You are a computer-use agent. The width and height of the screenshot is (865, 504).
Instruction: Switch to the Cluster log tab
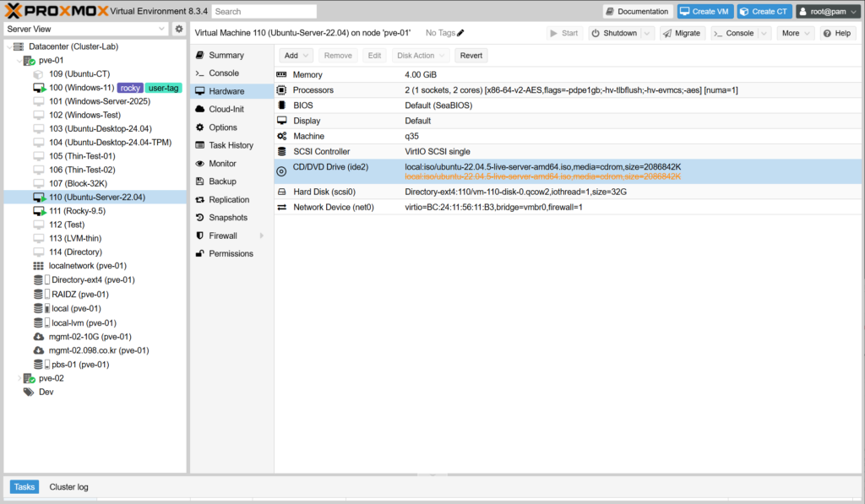coord(68,487)
